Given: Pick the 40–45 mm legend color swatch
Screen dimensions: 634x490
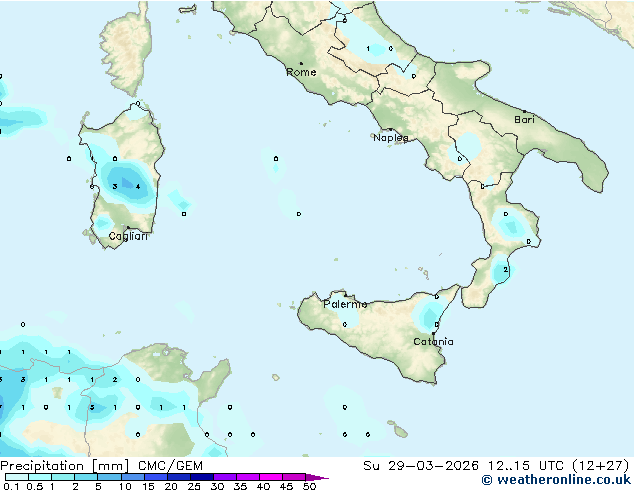Looking at the screenshot, I should [271, 477].
